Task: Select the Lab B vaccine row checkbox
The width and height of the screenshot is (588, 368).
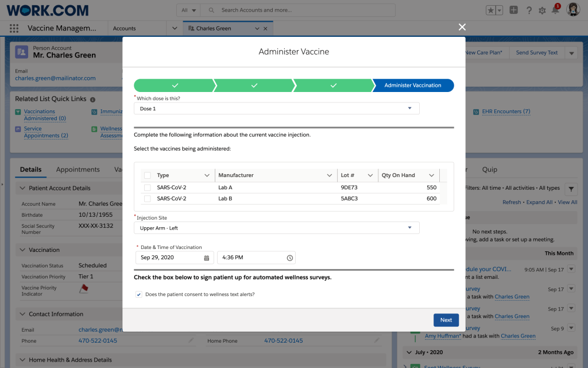Action: tap(148, 198)
